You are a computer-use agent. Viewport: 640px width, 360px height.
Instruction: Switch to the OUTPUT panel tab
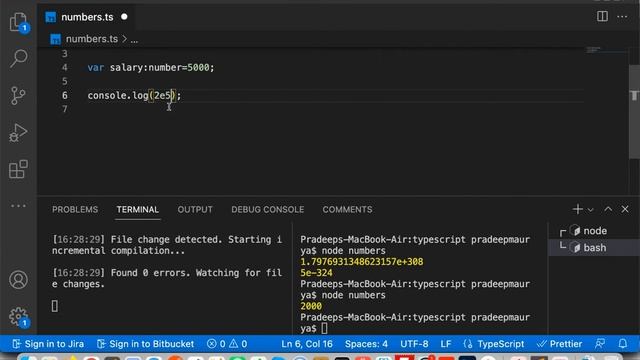(x=195, y=209)
